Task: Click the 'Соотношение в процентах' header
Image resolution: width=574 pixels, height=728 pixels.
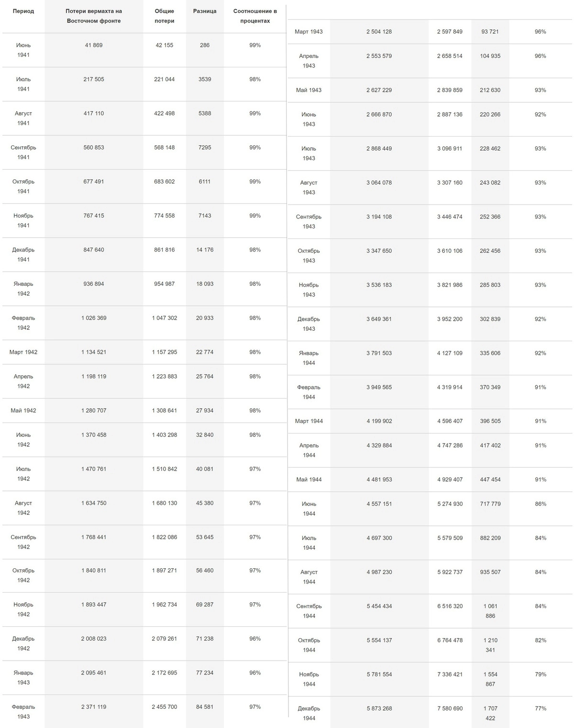Action: (x=255, y=16)
